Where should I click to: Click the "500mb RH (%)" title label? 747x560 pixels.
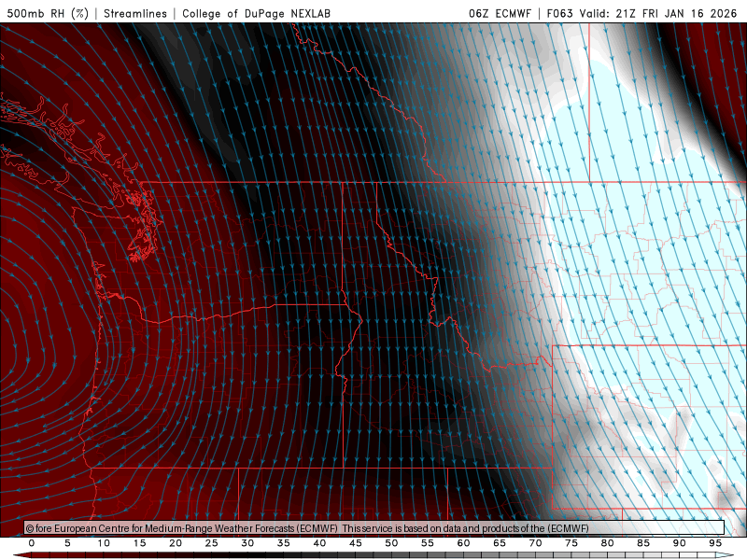tap(48, 13)
